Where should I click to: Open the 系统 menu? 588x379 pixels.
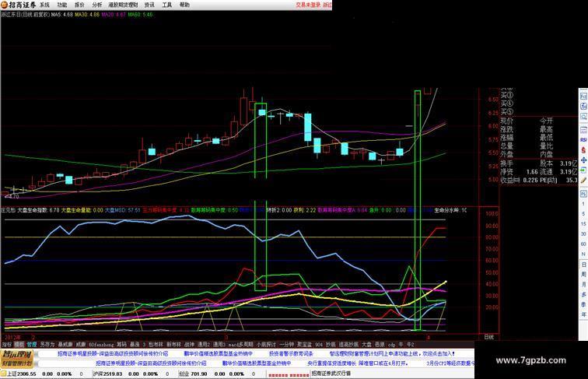pyautogui.click(x=44, y=5)
